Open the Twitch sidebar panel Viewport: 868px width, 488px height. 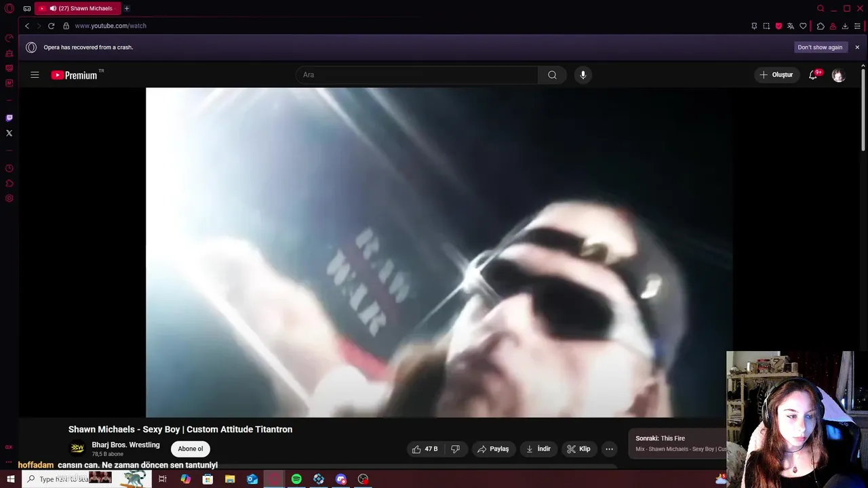coord(9,118)
